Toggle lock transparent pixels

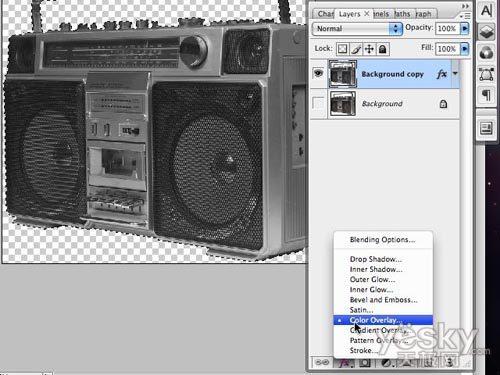[342, 49]
